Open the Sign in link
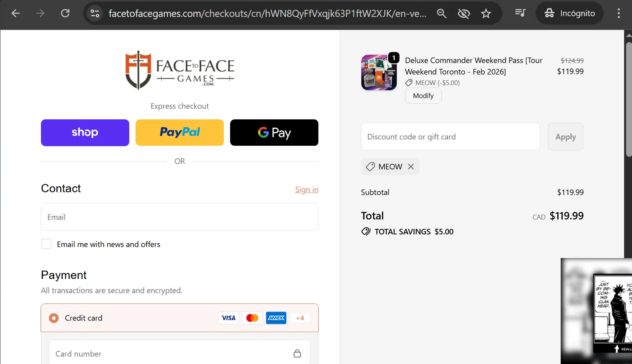The image size is (632, 364). click(307, 190)
